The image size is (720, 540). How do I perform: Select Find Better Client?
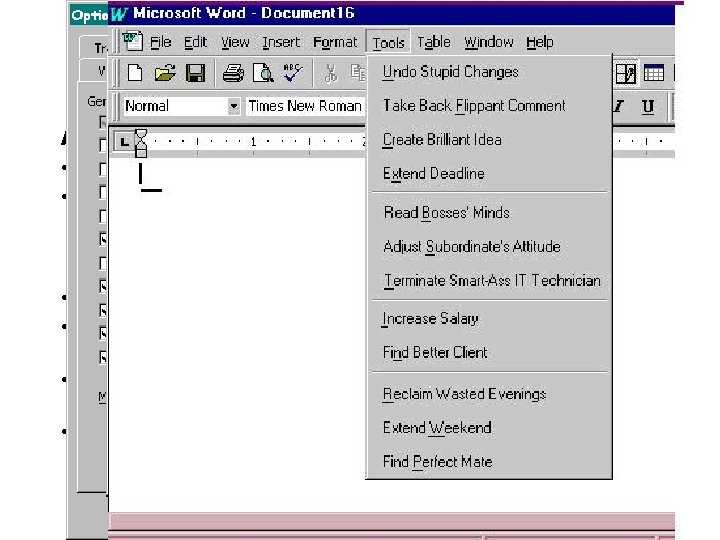pos(489,353)
